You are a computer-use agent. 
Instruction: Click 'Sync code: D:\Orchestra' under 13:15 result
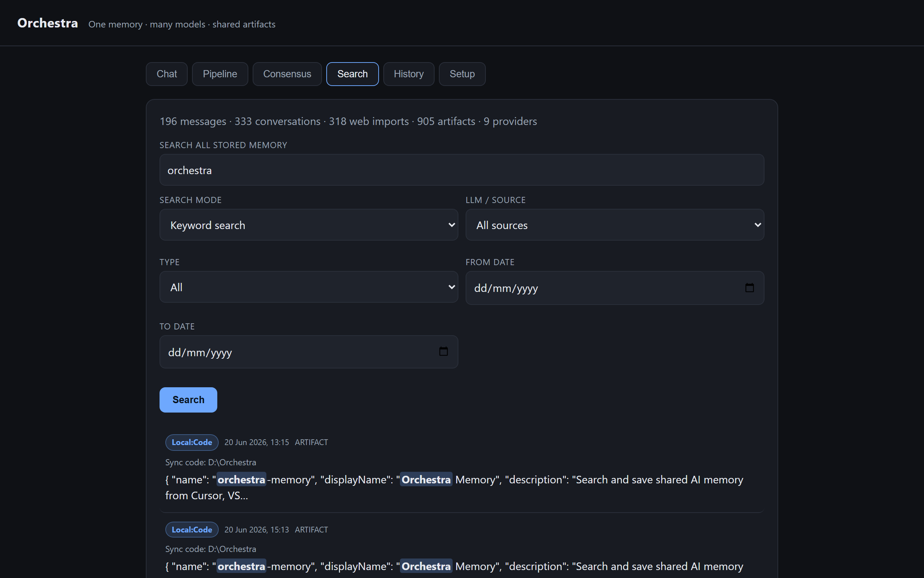(211, 462)
